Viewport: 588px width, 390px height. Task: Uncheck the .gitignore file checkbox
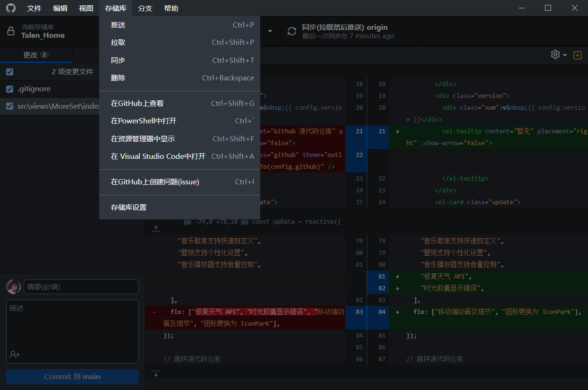pyautogui.click(x=10, y=89)
